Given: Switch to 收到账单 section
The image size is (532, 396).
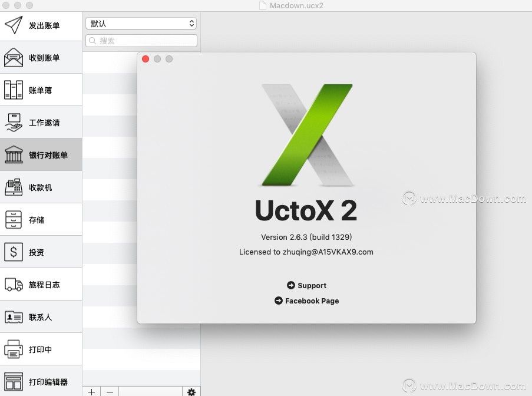Looking at the screenshot, I should click(41, 58).
